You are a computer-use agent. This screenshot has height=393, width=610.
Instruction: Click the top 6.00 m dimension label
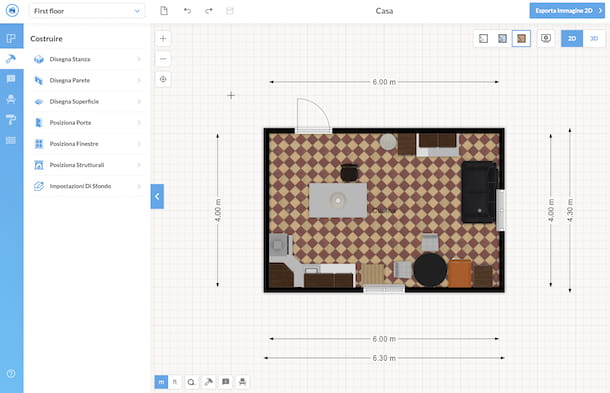tap(384, 82)
